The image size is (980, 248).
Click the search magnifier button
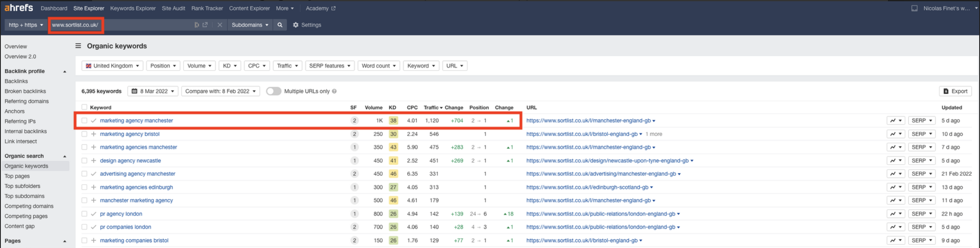[x=280, y=25]
